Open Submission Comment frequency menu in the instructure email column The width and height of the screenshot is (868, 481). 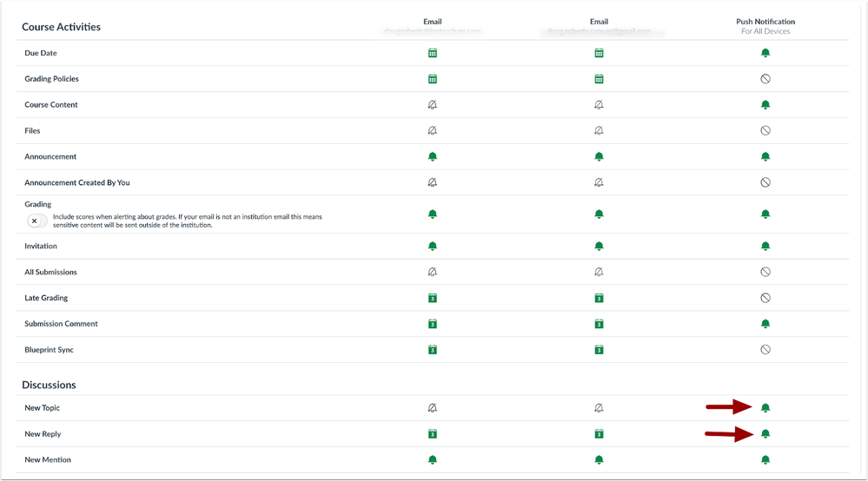point(433,324)
